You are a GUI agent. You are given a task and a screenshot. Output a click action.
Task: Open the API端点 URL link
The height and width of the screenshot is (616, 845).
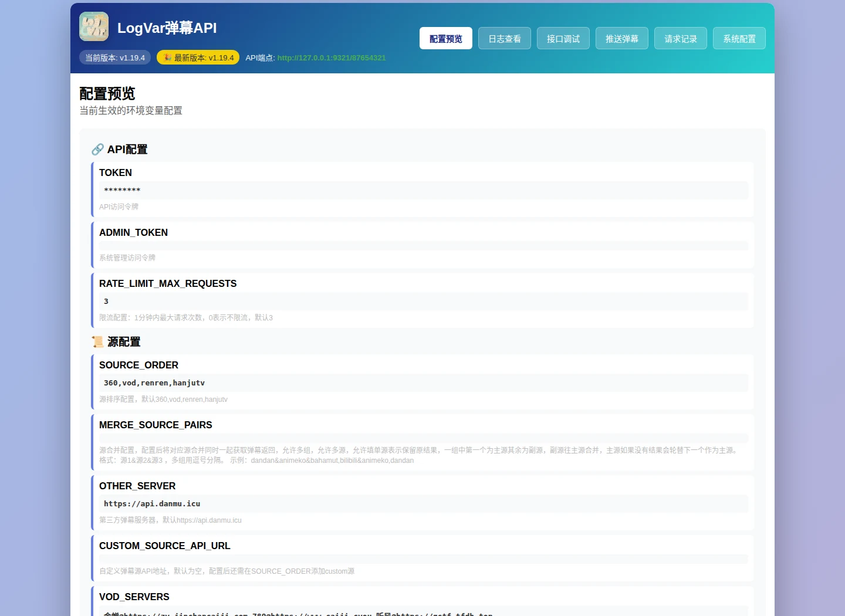pyautogui.click(x=332, y=58)
